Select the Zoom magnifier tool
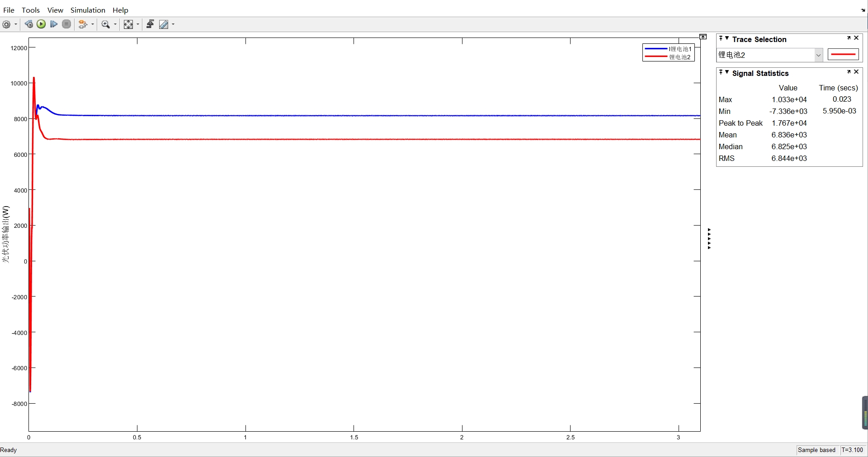Viewport: 868px width, 457px height. pos(106,24)
